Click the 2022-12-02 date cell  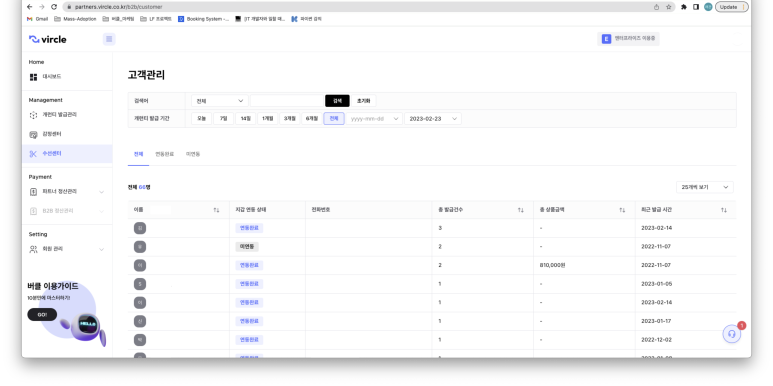tap(656, 340)
